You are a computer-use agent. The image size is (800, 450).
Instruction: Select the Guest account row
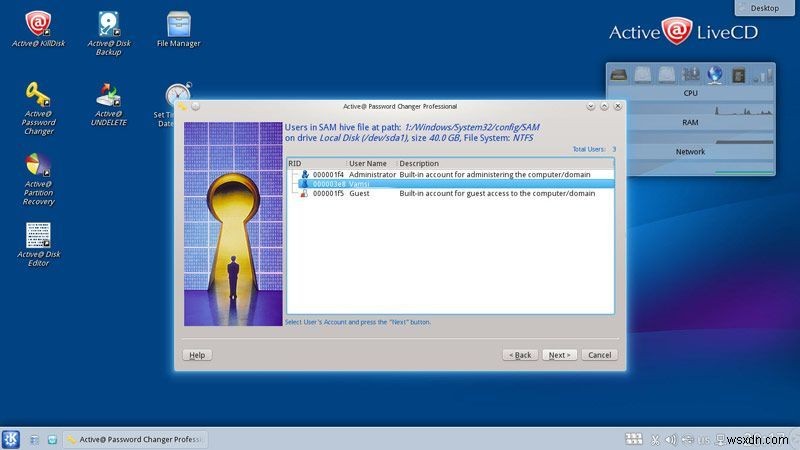point(451,193)
